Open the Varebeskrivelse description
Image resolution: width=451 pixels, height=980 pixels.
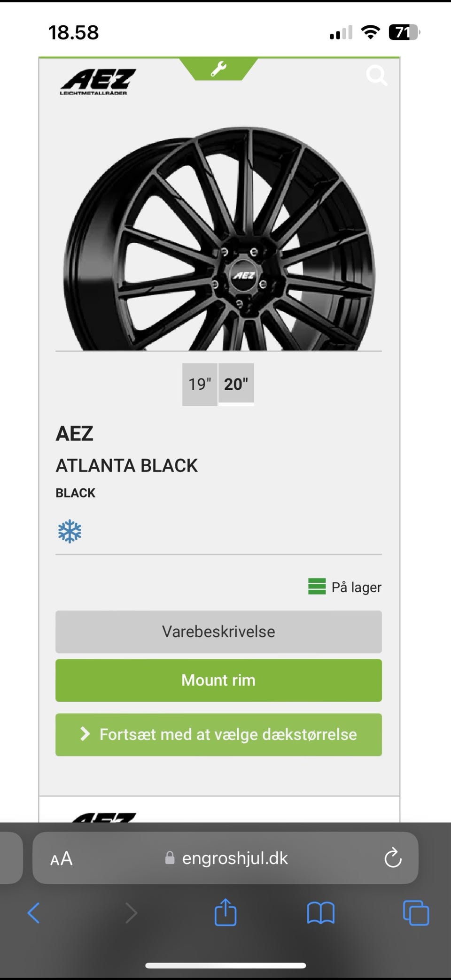pyautogui.click(x=218, y=632)
